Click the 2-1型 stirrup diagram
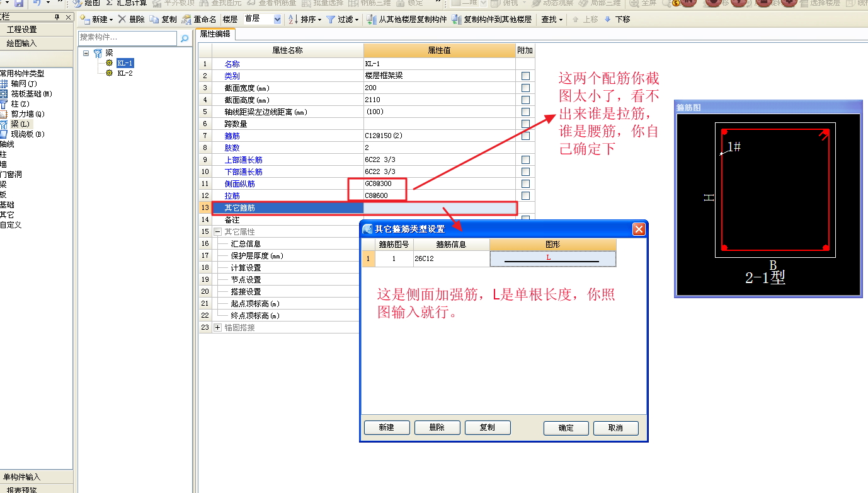Screen dimensions: 868x493 pyautogui.click(x=768, y=205)
